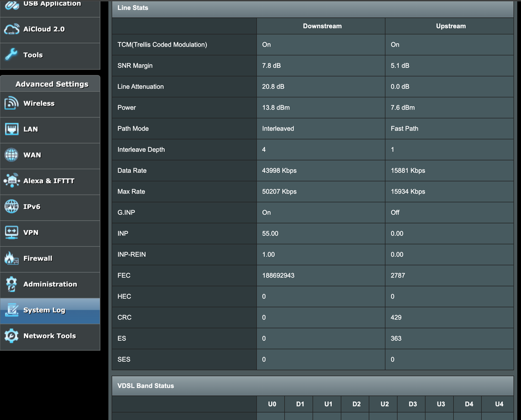Select the IPv6 globe icon
This screenshot has height=420, width=521.
[11, 207]
